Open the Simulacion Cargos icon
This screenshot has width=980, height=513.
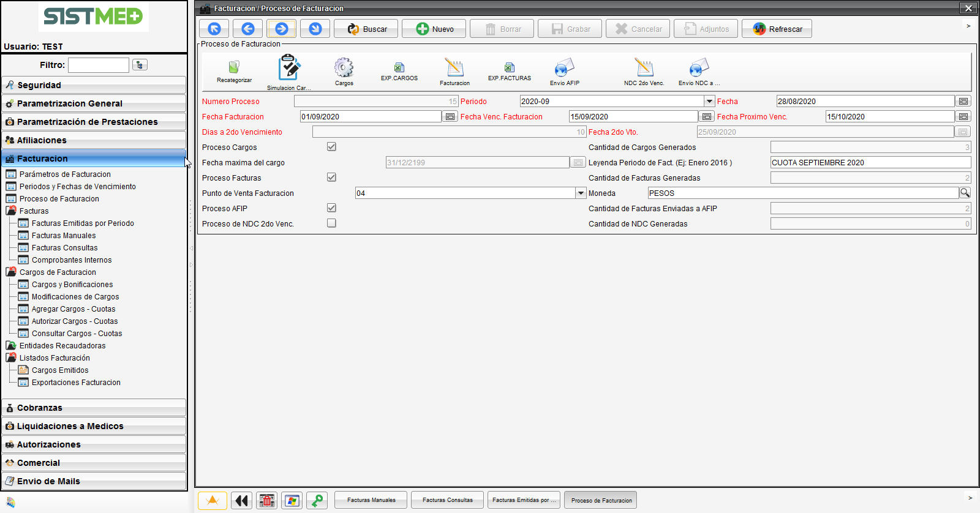click(289, 68)
